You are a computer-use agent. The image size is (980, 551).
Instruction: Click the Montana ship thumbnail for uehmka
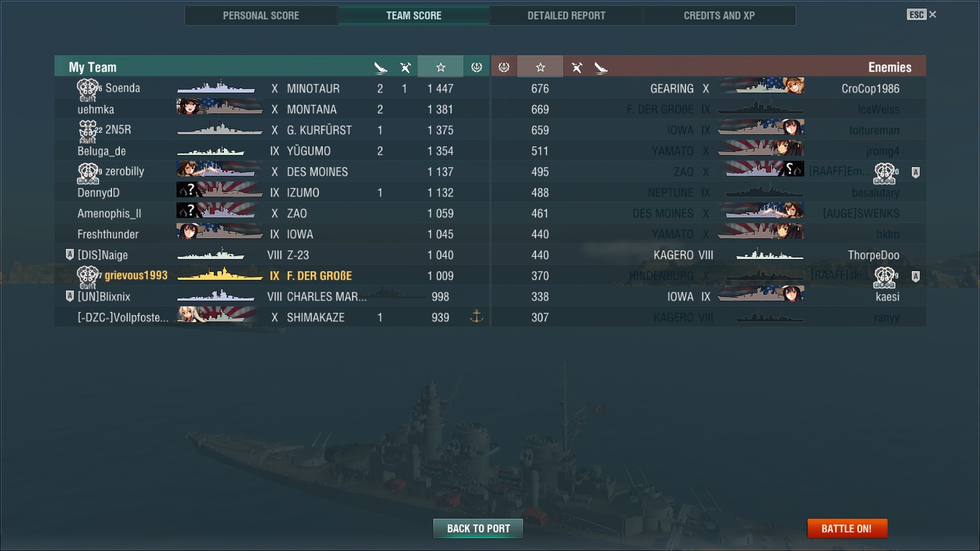[x=220, y=108]
